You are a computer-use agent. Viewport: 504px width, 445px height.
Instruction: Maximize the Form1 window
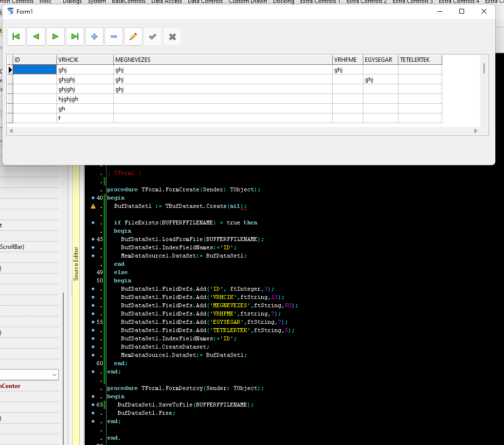(x=462, y=11)
